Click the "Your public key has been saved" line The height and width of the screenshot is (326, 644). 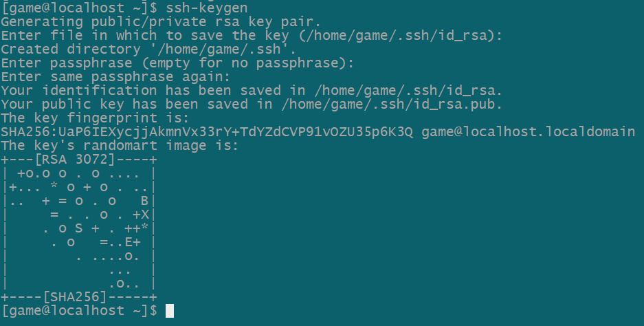252,104
